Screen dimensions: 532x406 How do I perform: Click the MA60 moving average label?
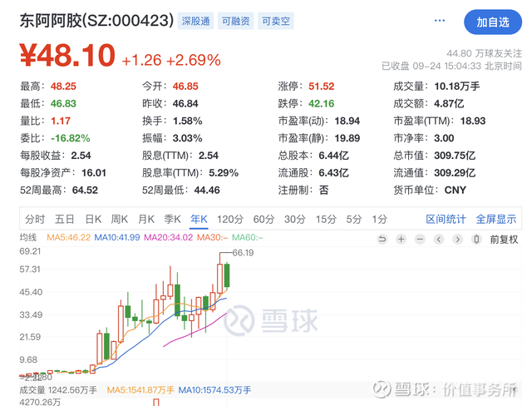pyautogui.click(x=248, y=237)
